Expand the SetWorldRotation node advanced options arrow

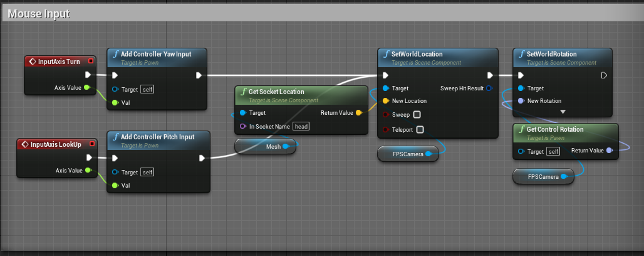[563, 112]
